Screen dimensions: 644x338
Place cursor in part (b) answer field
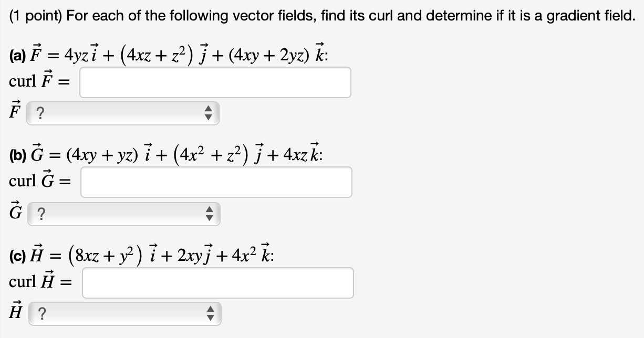pyautogui.click(x=216, y=182)
